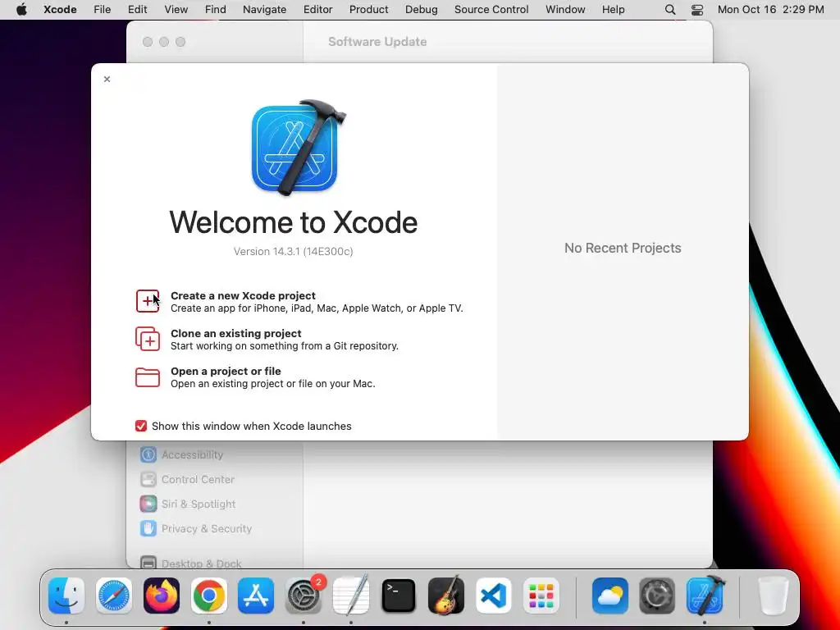This screenshot has height=630, width=840.
Task: Click Version 14.3.1 (14E300c) text
Action: (293, 251)
